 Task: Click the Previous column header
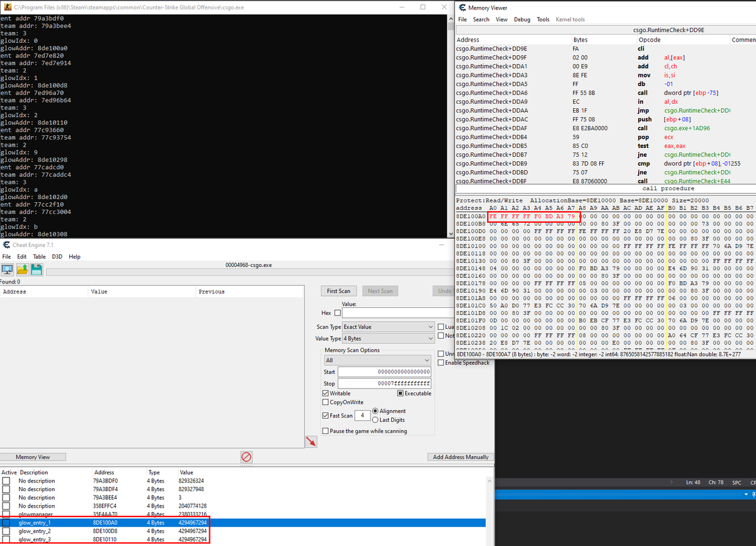[x=249, y=292]
